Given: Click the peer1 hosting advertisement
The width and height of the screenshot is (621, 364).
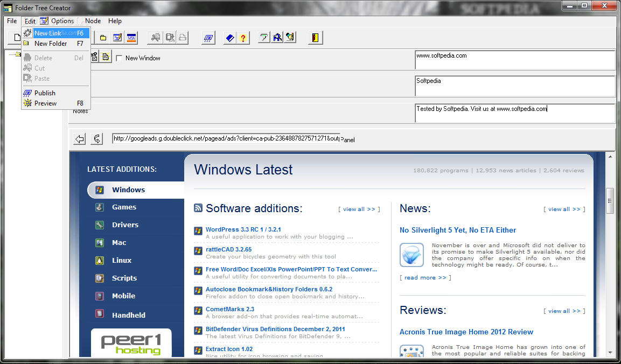Looking at the screenshot, I should [131, 342].
